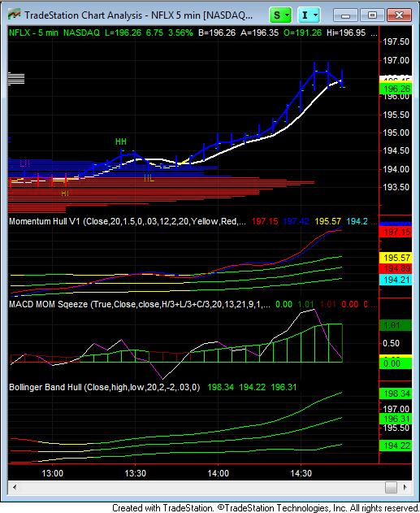Image resolution: width=420 pixels, height=513 pixels.
Task: Click the green 1.01 MACD axis label
Action: (x=396, y=325)
